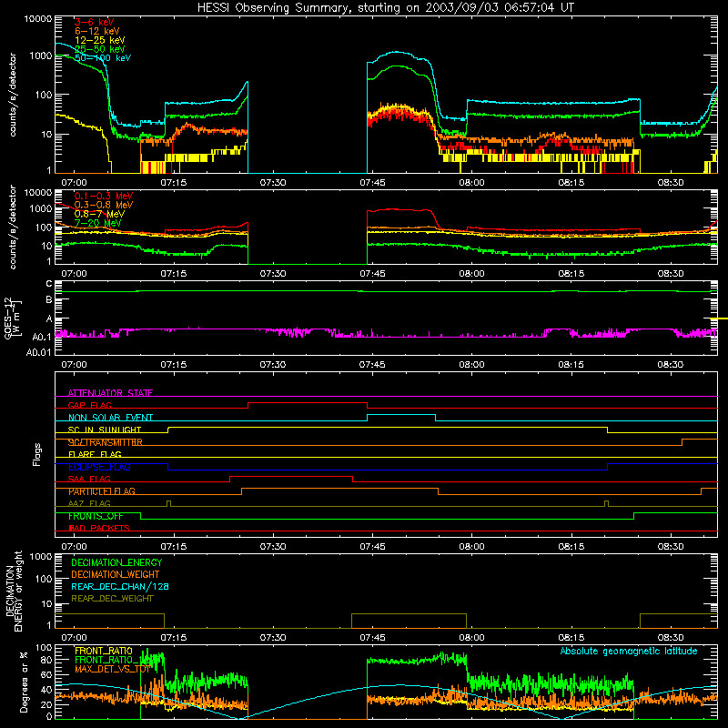Image resolution: width=728 pixels, height=728 pixels.
Task: Click the REAR_DEC_WEIGHT legend label
Action: 112,599
